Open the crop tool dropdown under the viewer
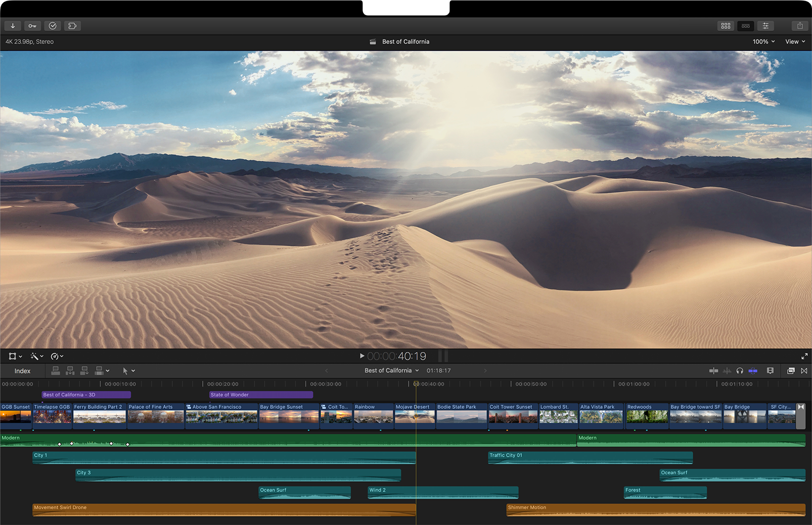812x525 pixels. point(15,356)
